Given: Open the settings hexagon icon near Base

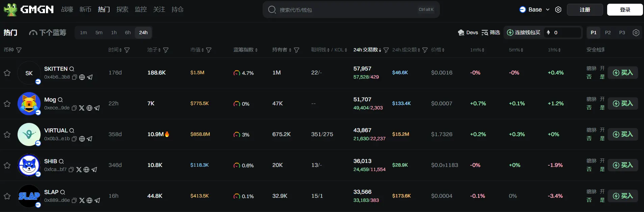Looking at the screenshot, I should (x=558, y=9).
